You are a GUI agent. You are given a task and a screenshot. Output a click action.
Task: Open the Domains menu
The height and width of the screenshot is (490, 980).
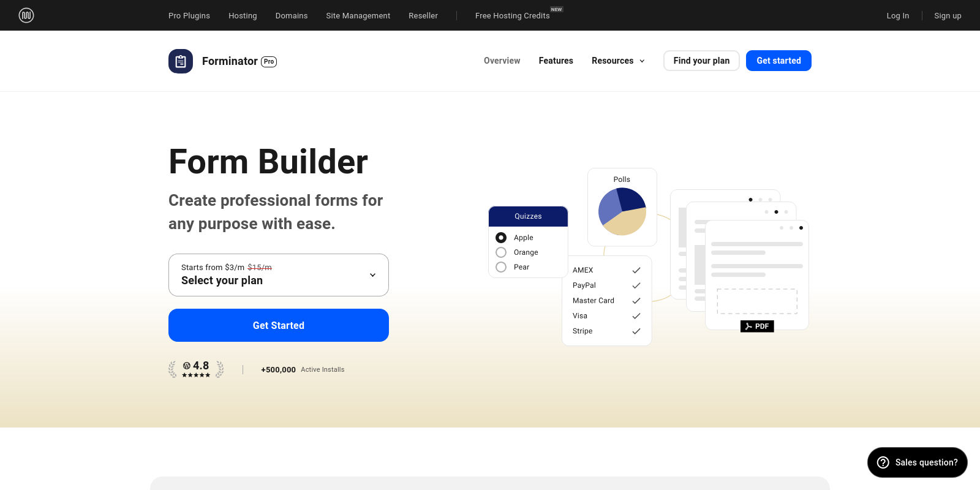[x=292, y=15]
